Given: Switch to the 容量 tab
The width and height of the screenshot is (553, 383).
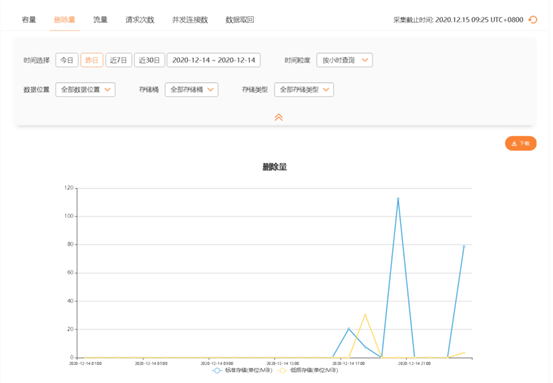Looking at the screenshot, I should point(29,20).
